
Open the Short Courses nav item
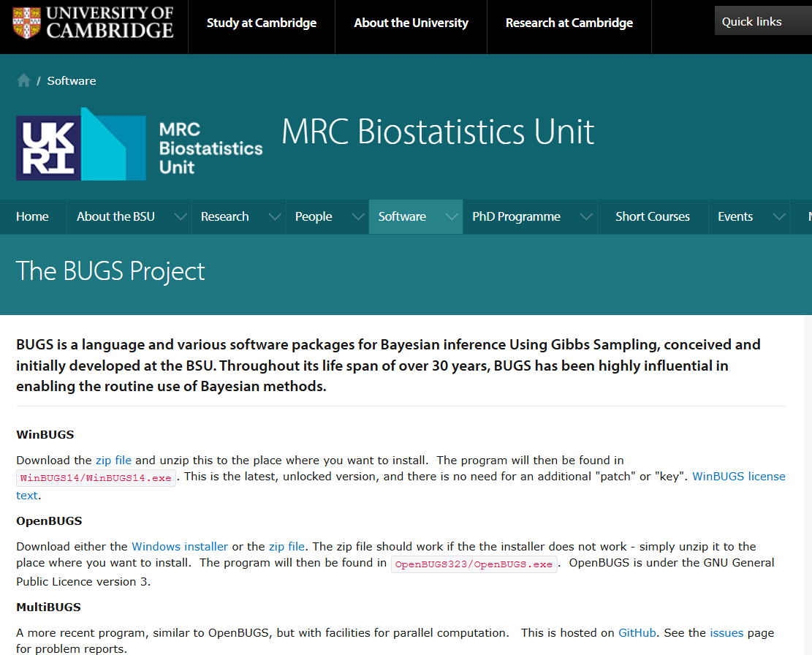click(x=653, y=216)
